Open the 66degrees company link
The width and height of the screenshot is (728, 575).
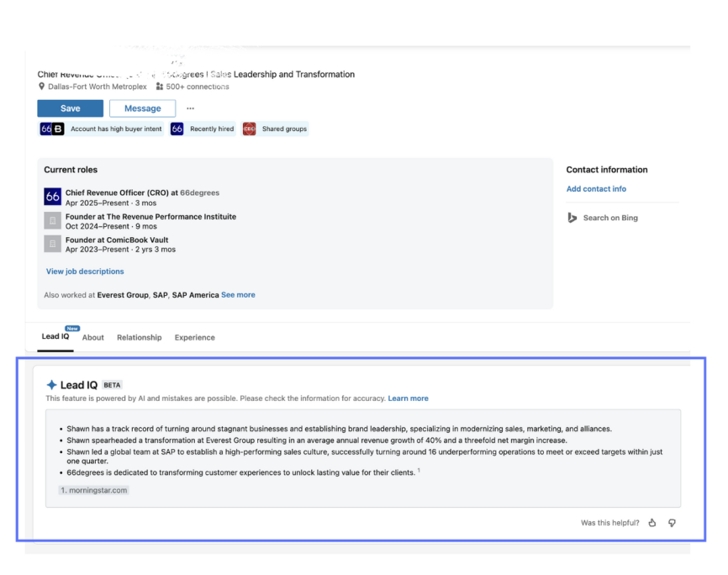click(x=199, y=193)
